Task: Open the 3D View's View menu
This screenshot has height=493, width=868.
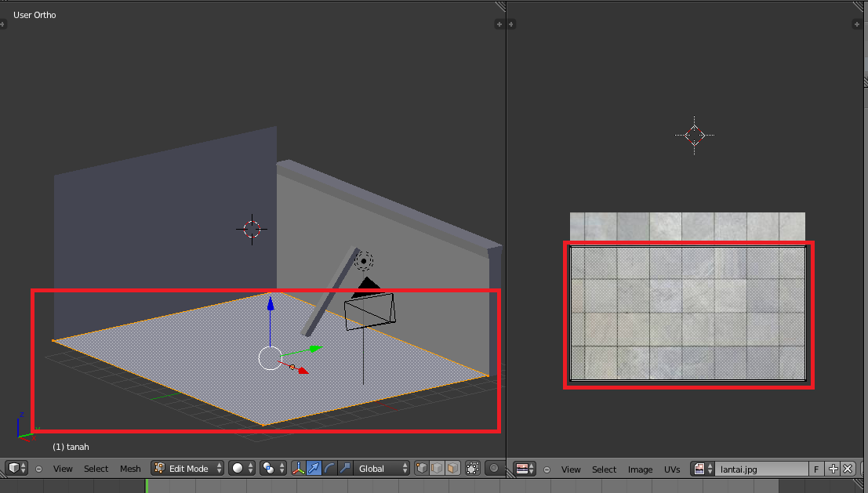Action: (63, 469)
